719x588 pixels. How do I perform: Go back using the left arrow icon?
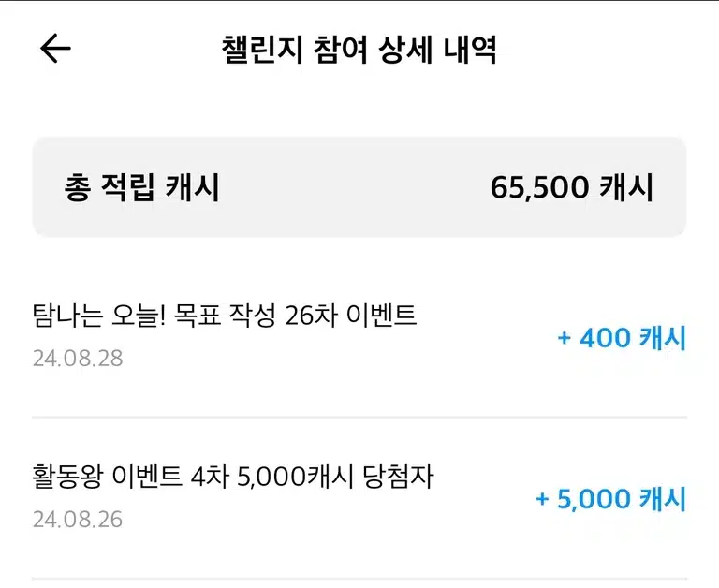(x=55, y=48)
